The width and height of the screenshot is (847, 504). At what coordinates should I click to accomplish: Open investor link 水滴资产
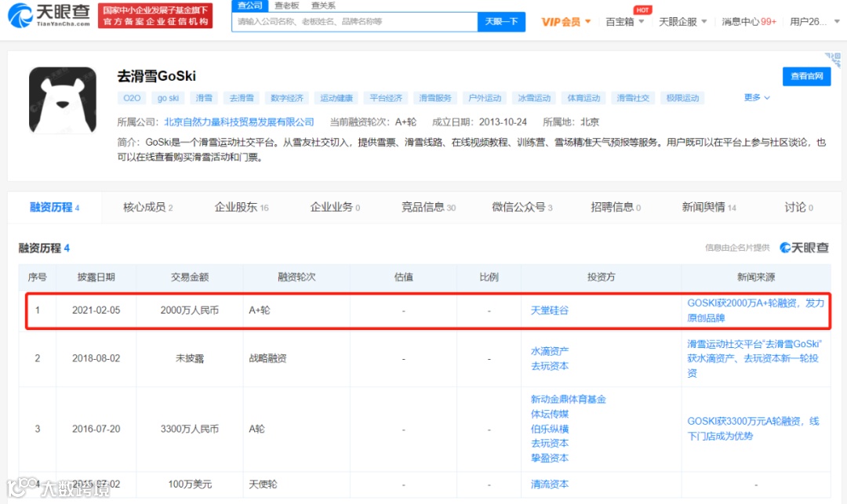(549, 351)
